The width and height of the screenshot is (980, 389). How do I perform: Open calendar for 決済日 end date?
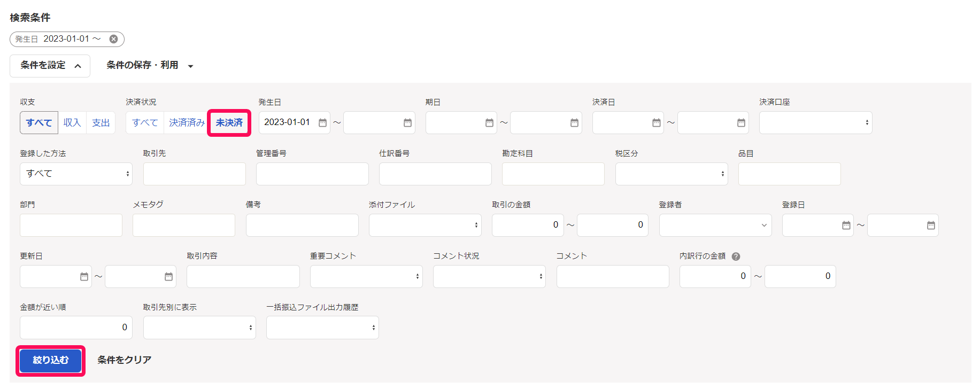click(x=741, y=123)
